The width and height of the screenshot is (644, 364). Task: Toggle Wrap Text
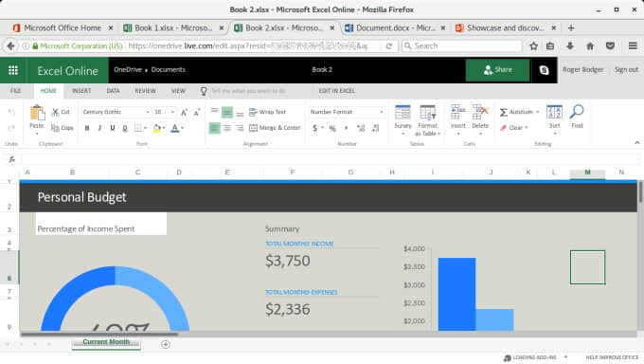coord(267,112)
